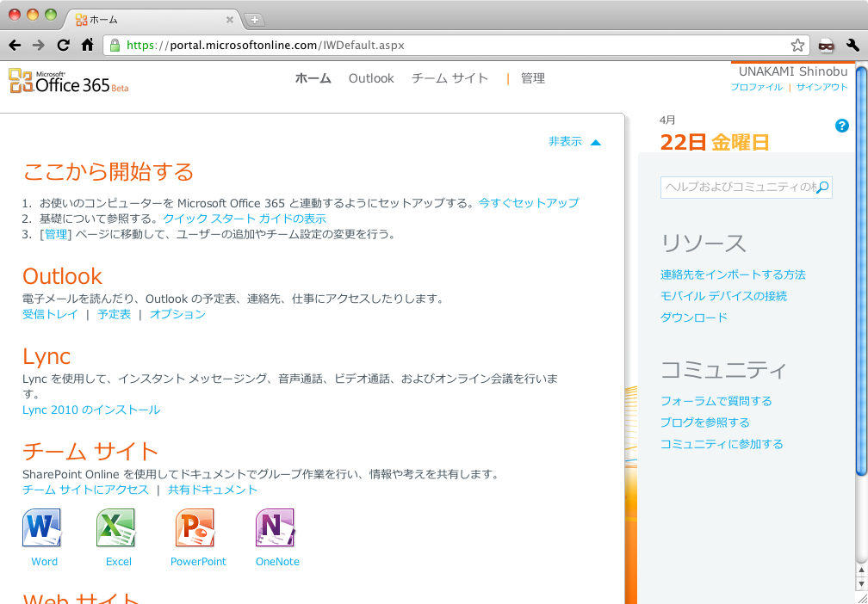Click the サインアウト link
The width and height of the screenshot is (868, 604).
pos(821,88)
